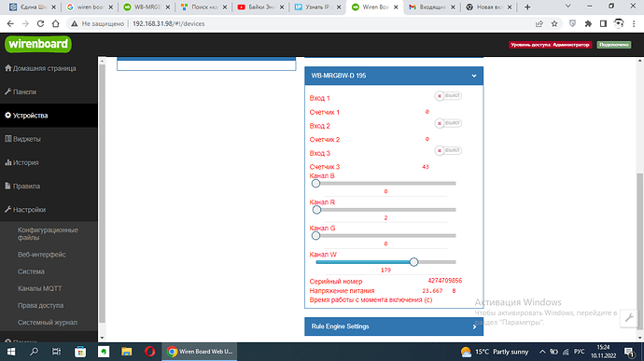Reload the page
644x361 pixels.
(x=40, y=24)
